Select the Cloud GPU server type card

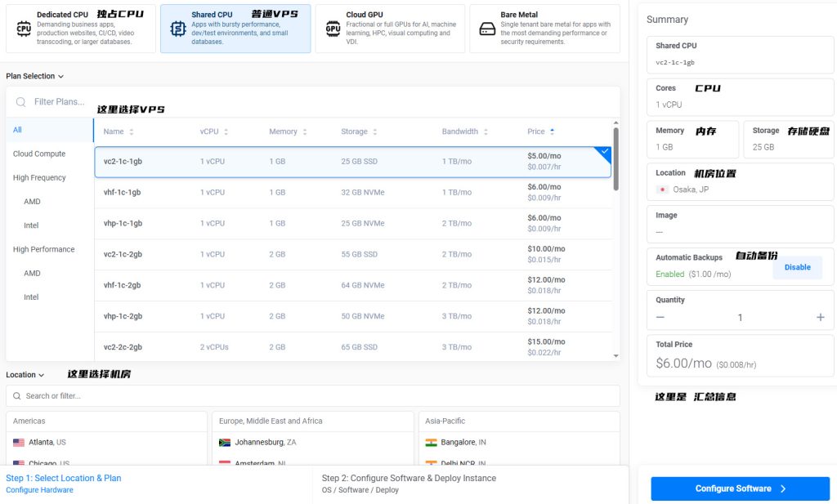click(x=390, y=29)
